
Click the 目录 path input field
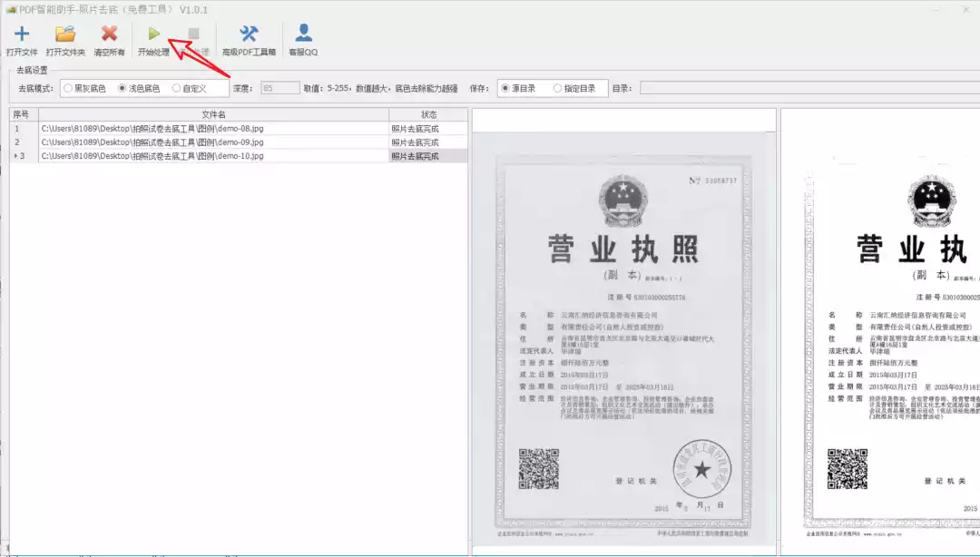(x=810, y=88)
